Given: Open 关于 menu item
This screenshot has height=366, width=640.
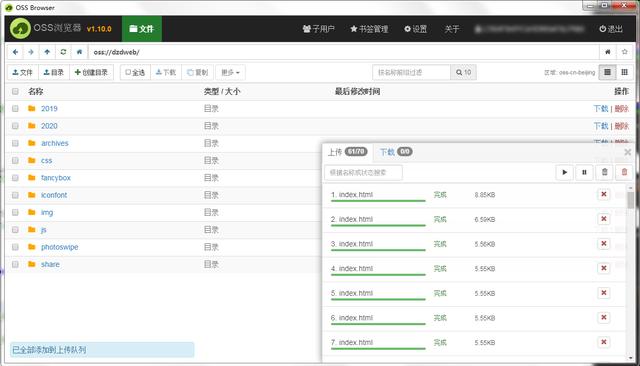Looking at the screenshot, I should [x=452, y=29].
